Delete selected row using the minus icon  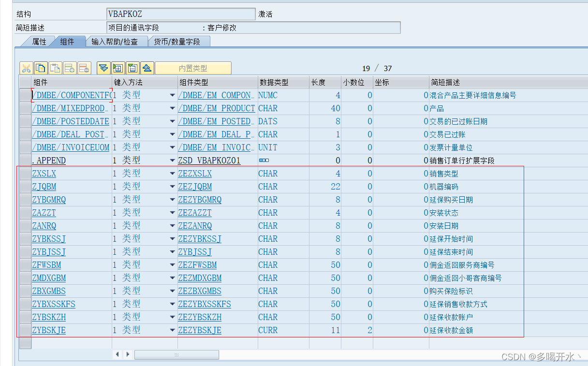pyautogui.click(x=84, y=68)
